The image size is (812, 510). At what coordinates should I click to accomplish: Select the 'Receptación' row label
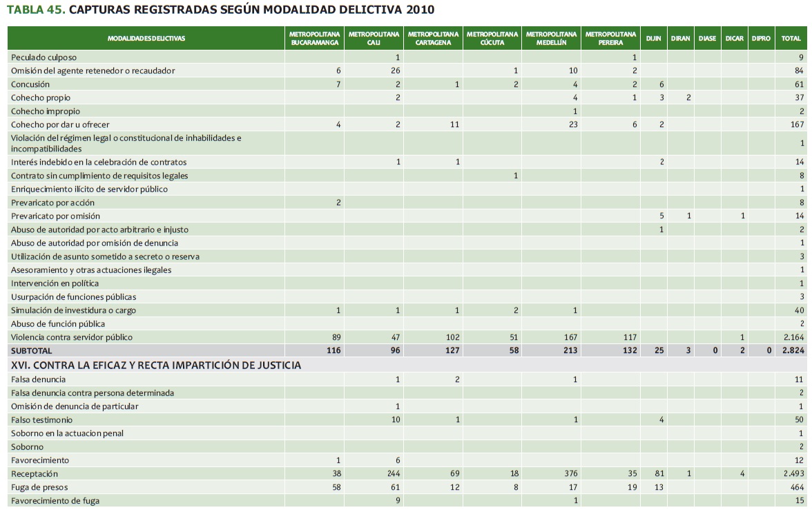tap(35, 474)
